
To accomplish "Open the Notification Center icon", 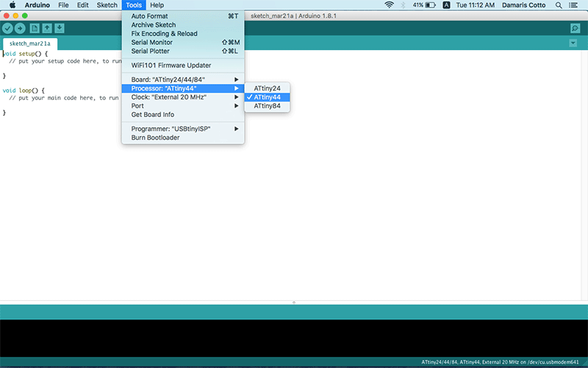I will point(573,5).
